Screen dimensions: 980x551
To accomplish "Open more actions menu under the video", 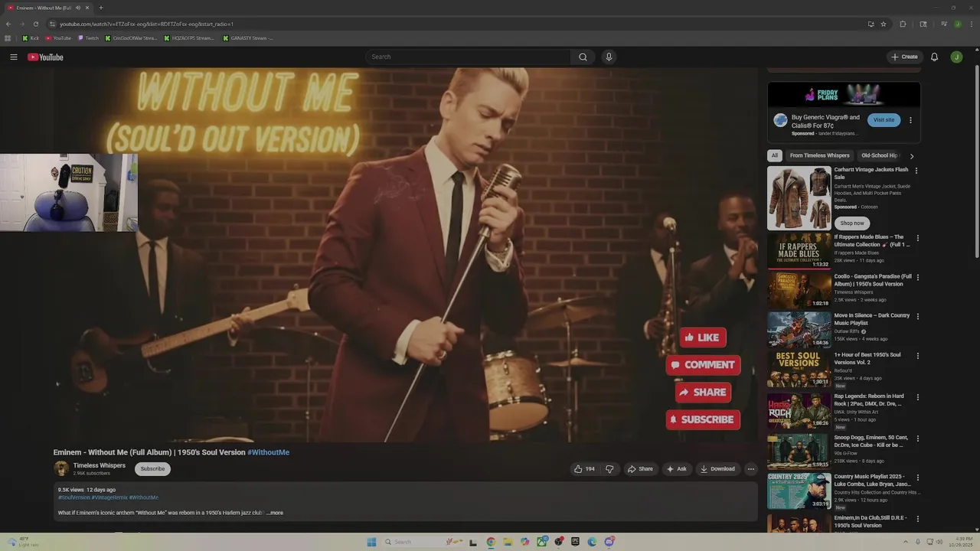I will point(750,469).
